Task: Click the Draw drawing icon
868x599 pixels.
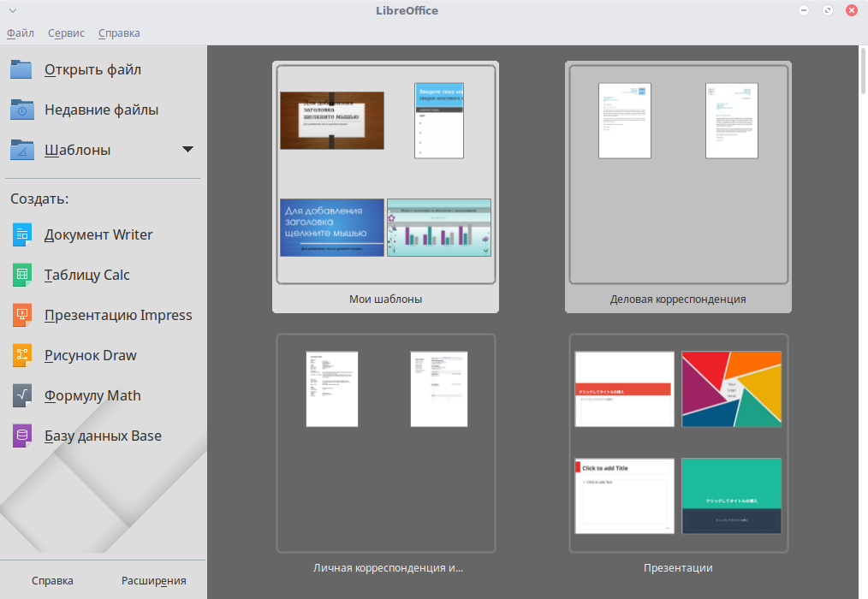Action: click(x=22, y=355)
